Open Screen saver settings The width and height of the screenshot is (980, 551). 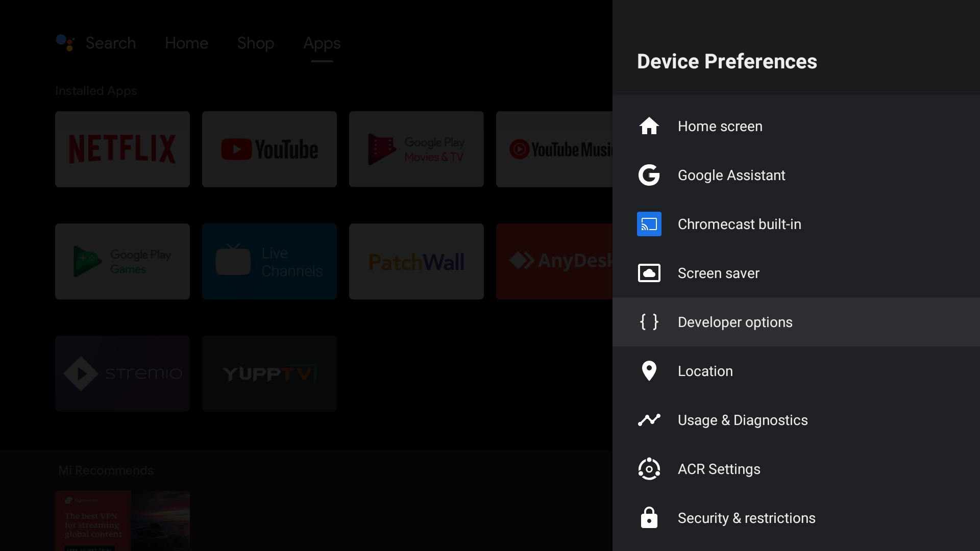point(796,273)
